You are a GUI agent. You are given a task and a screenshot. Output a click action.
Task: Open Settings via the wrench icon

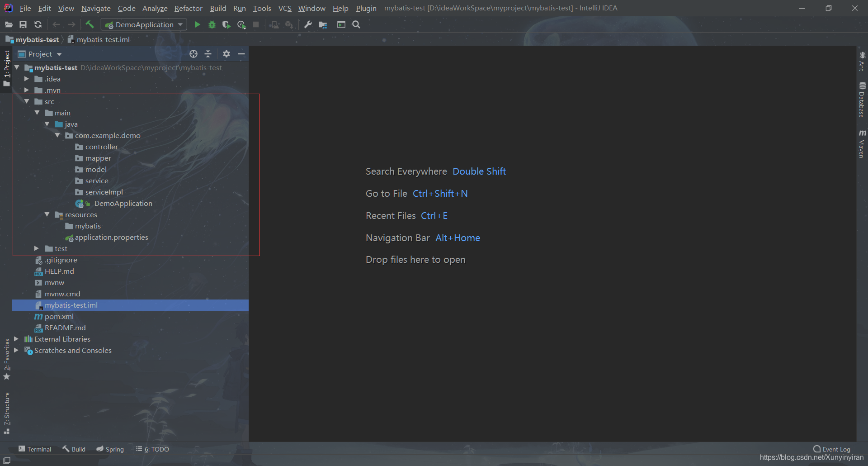[x=308, y=25]
